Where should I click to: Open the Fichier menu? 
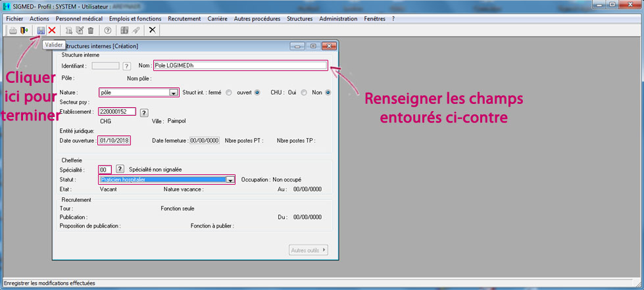point(14,18)
